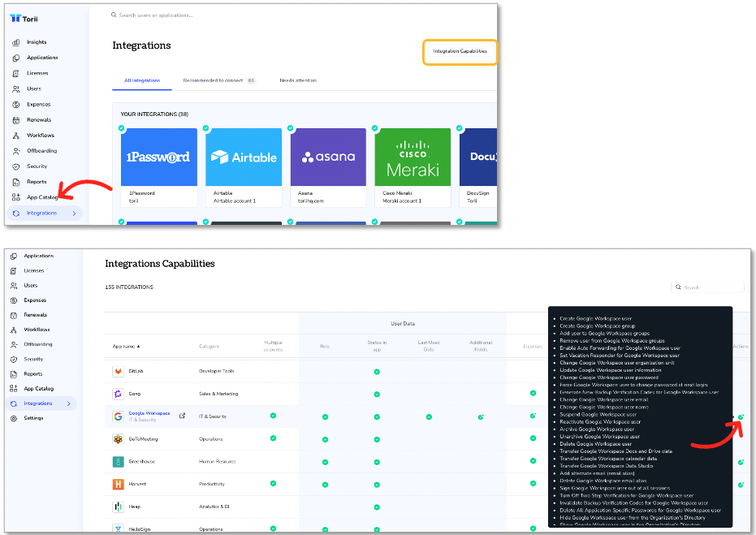Click the Gong app icon
Viewport: 756px width, 535px height.
coord(118,395)
